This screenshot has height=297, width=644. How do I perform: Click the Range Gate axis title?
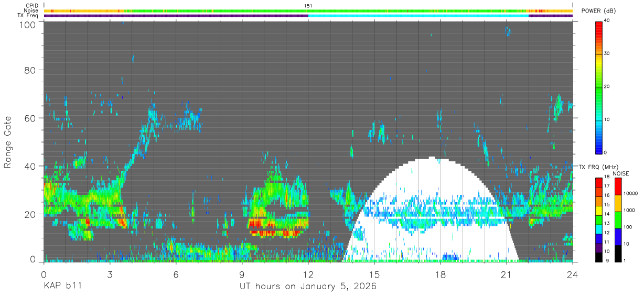click(x=8, y=142)
